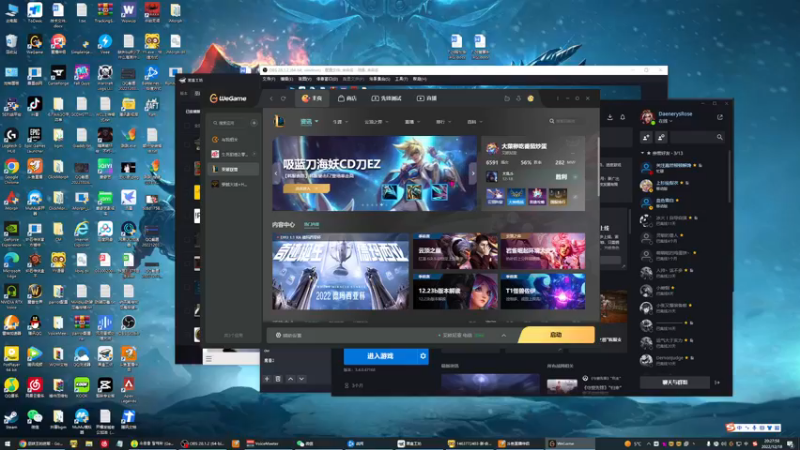The height and width of the screenshot is (450, 800).
Task: Open the DaenerysRose profile avatar
Action: [x=647, y=117]
